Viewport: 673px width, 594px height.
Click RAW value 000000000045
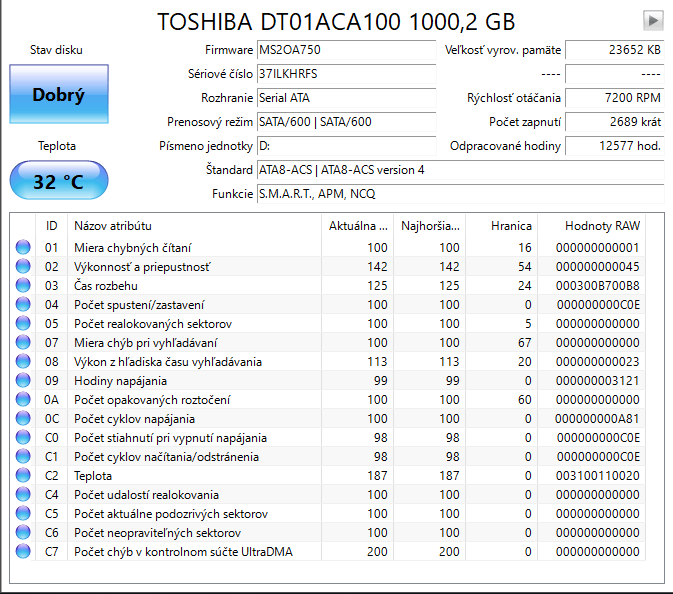coord(597,267)
